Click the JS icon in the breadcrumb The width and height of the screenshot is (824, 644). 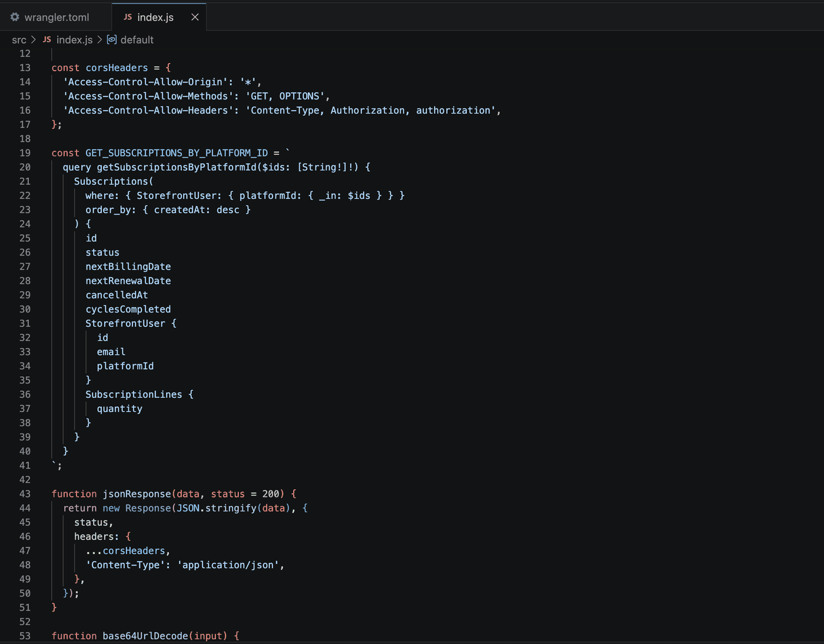coord(47,39)
